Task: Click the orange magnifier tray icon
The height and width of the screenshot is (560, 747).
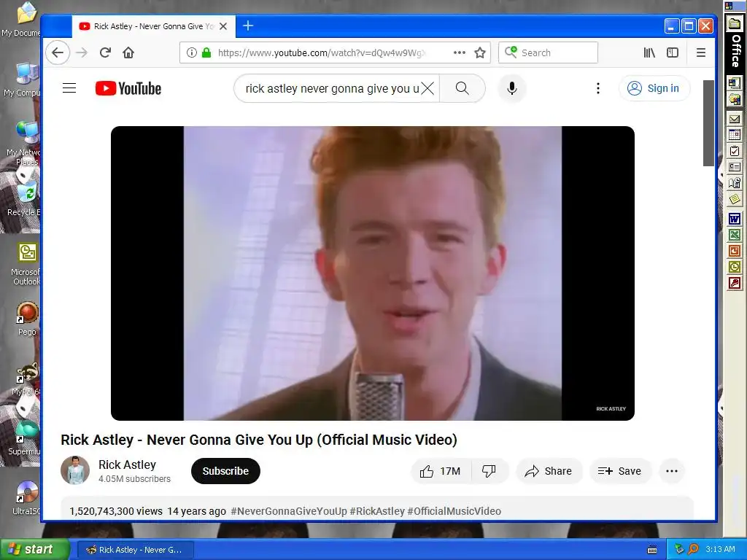Action: (693, 550)
